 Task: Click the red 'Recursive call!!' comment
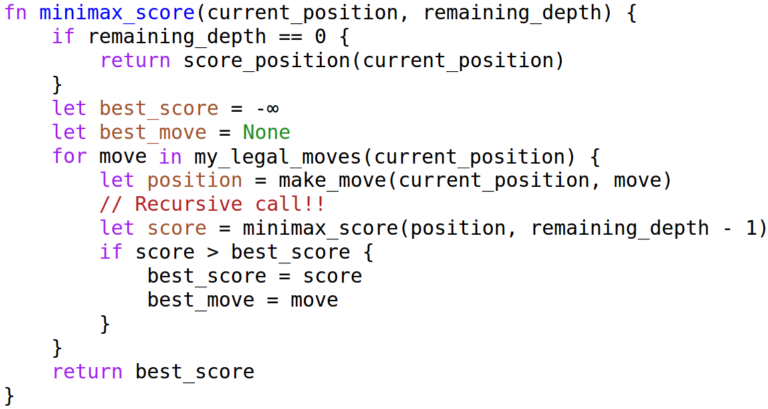(212, 205)
